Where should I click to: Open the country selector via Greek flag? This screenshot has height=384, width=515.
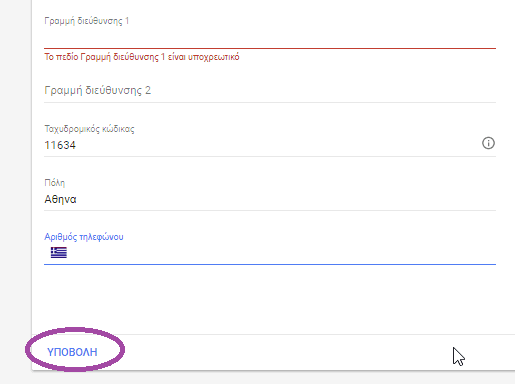point(59,252)
